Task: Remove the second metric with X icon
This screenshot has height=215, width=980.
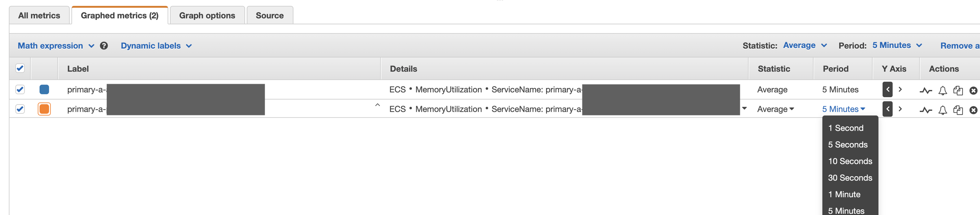Action: coord(973,110)
